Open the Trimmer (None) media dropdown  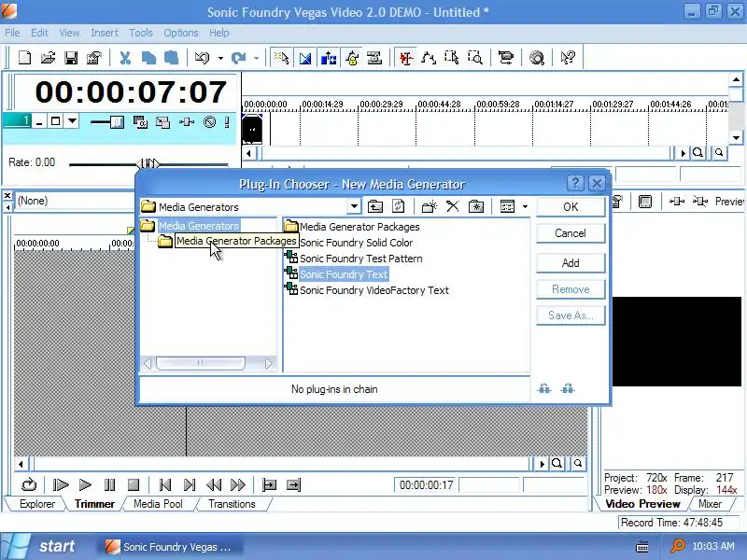(76, 201)
